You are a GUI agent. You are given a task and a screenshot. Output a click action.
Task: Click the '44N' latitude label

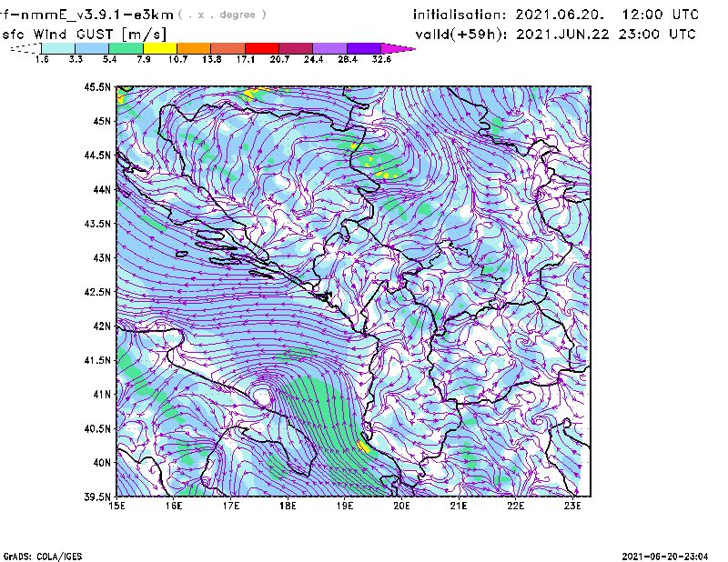(x=102, y=189)
